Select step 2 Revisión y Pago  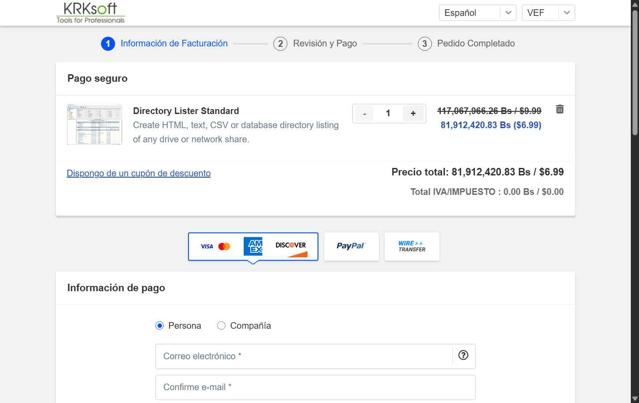tap(315, 44)
